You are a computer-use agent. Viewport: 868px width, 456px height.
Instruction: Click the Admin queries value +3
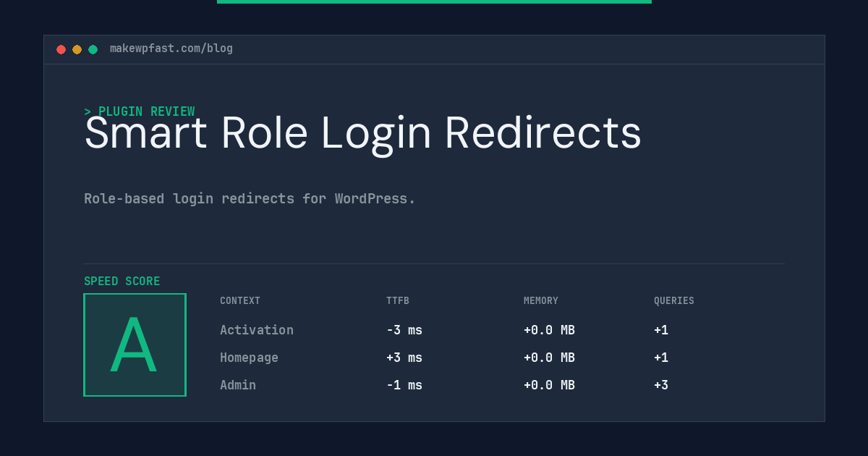pos(661,385)
